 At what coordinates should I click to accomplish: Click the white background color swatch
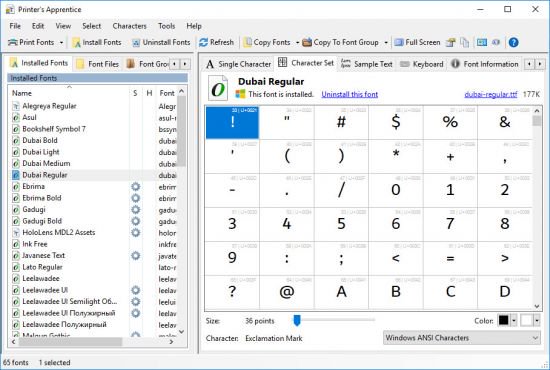point(526,320)
